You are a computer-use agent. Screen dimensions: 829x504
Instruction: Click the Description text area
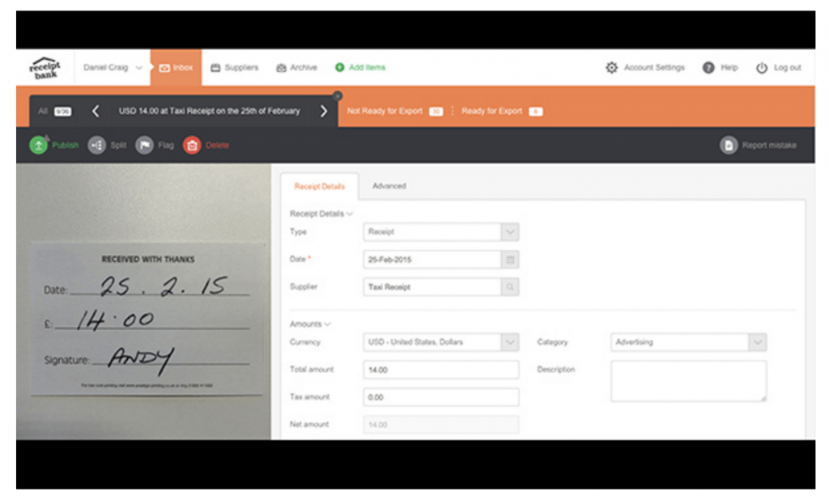tap(688, 381)
